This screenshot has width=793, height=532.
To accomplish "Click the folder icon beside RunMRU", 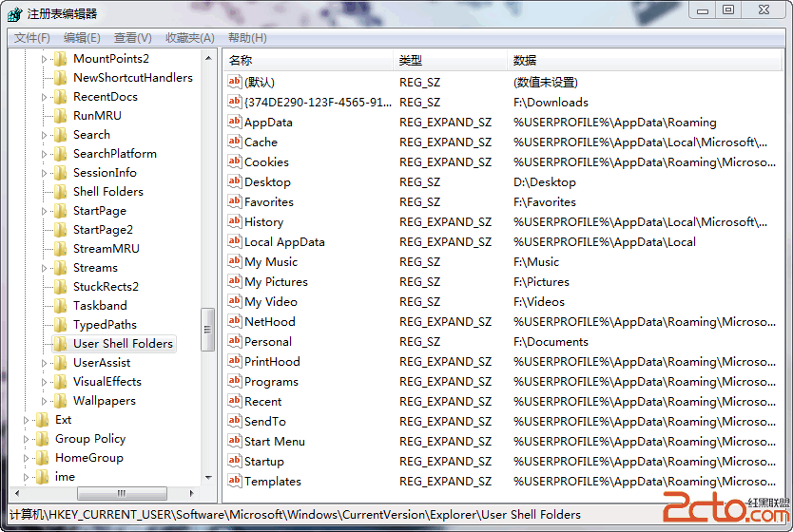I will coord(61,116).
